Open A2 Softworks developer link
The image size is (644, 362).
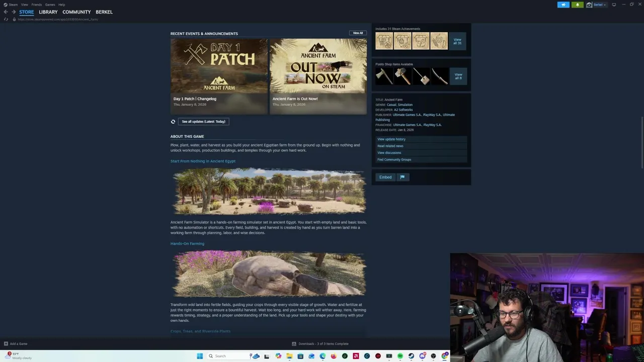pyautogui.click(x=403, y=110)
